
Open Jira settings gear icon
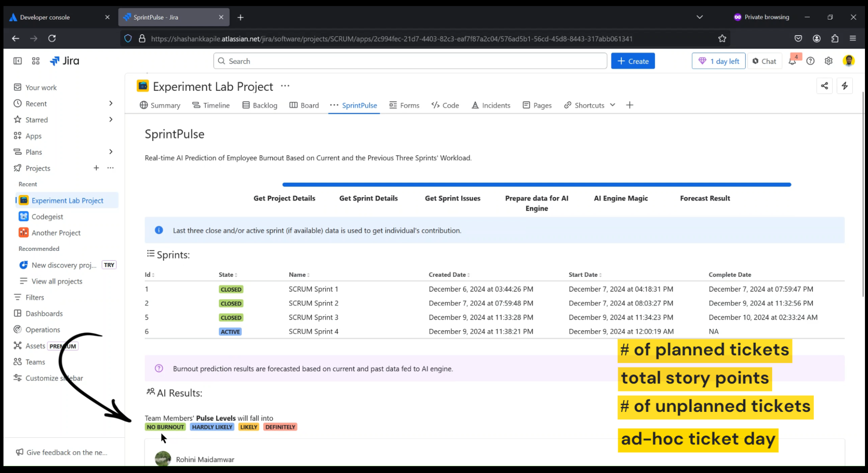point(828,61)
